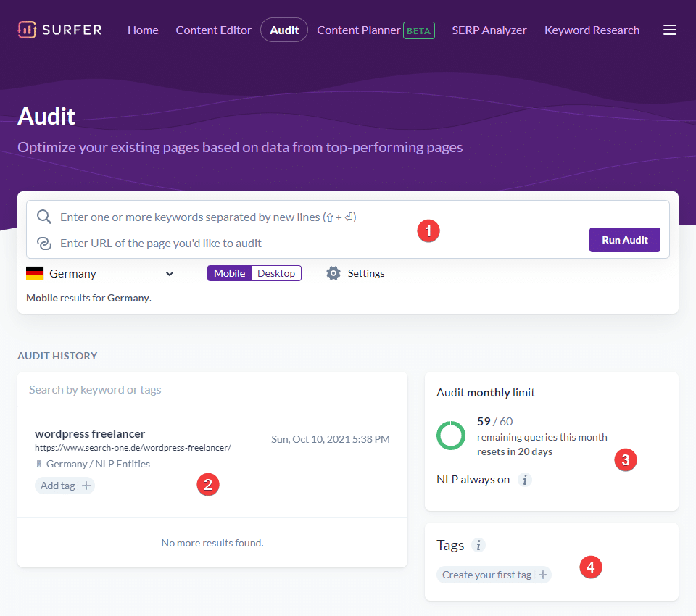The image size is (696, 616).
Task: Click the plus icon on Add tag
Action: [86, 486]
